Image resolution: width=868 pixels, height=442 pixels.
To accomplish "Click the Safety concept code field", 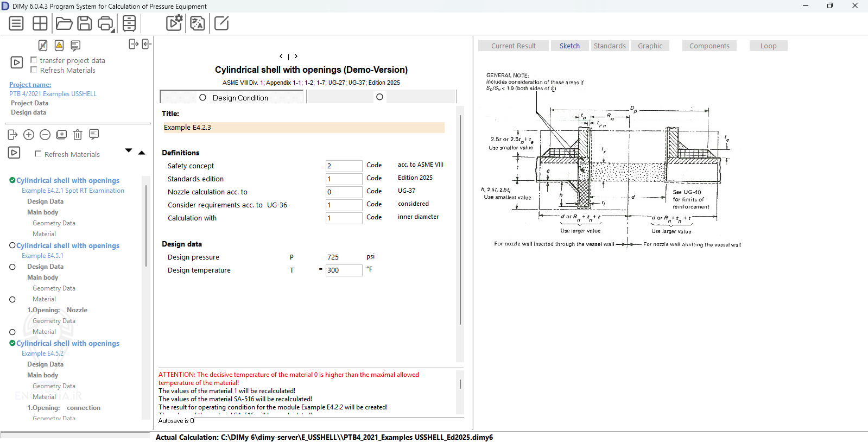I will click(344, 166).
